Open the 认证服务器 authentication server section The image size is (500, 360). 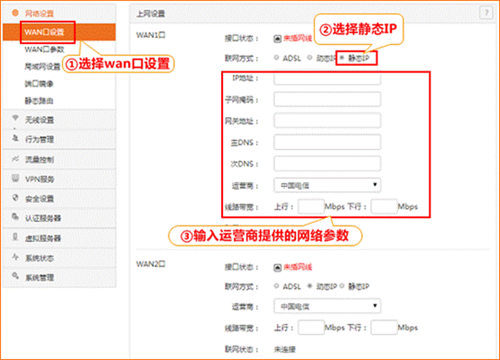pyautogui.click(x=59, y=218)
